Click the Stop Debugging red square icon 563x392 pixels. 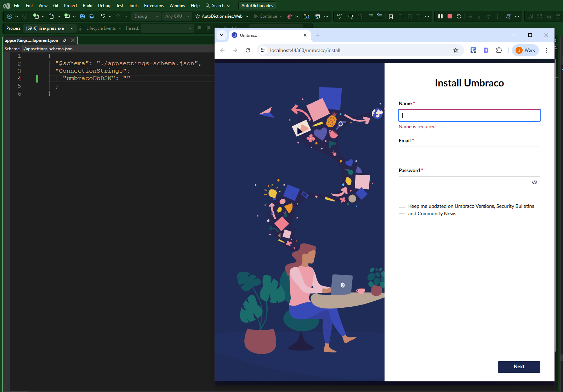click(449, 16)
